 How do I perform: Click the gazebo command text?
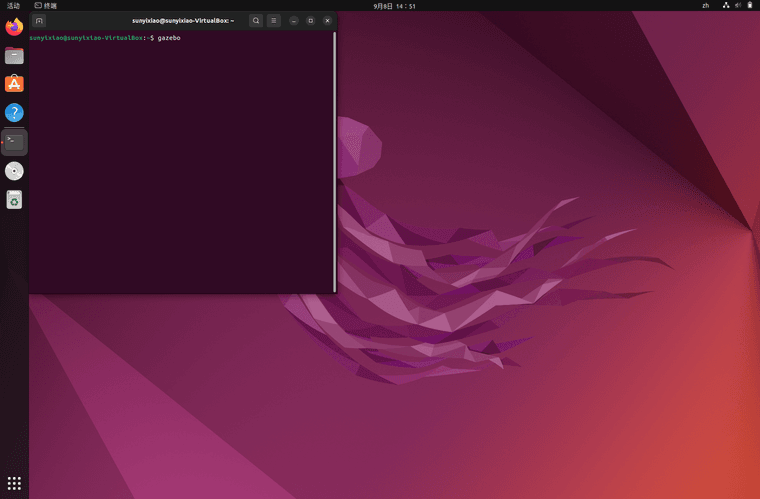(x=169, y=38)
